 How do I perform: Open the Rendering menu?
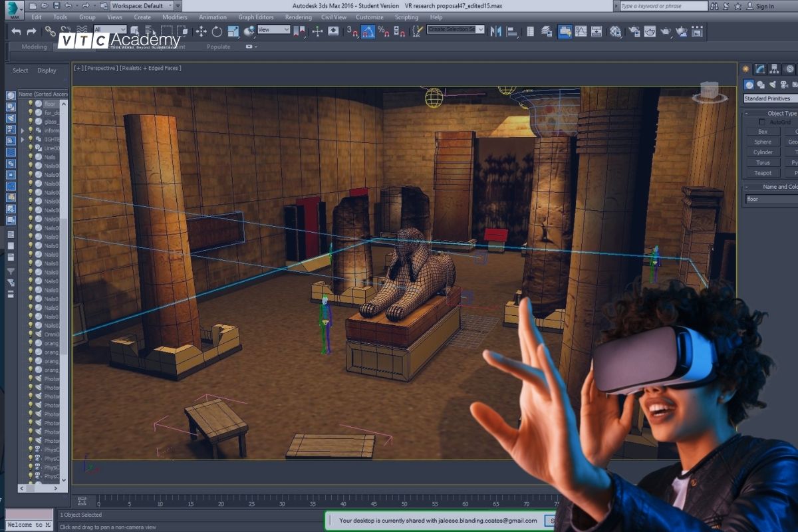(299, 17)
